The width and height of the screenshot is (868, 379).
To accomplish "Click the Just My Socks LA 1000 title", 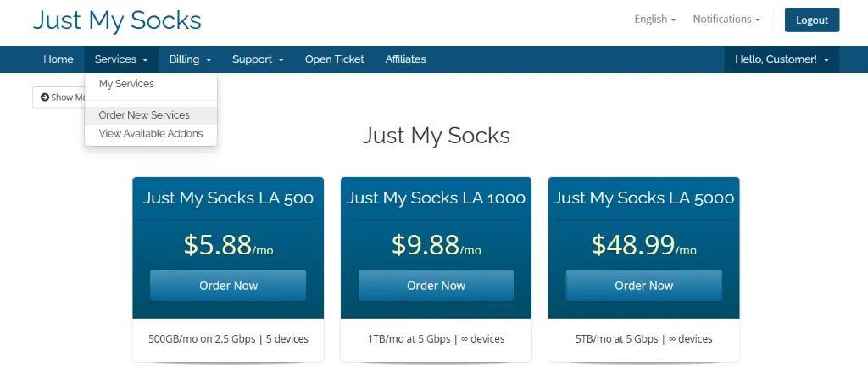I will pos(437,198).
